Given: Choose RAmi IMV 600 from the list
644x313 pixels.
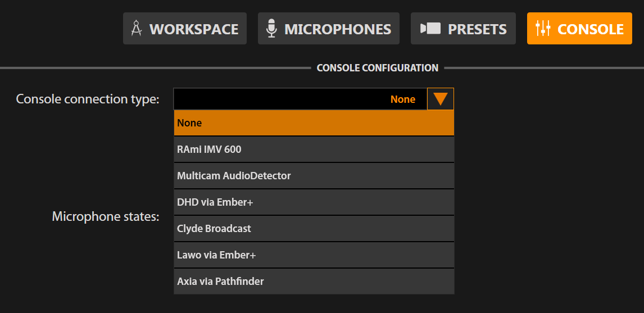Looking at the screenshot, I should pyautogui.click(x=314, y=149).
